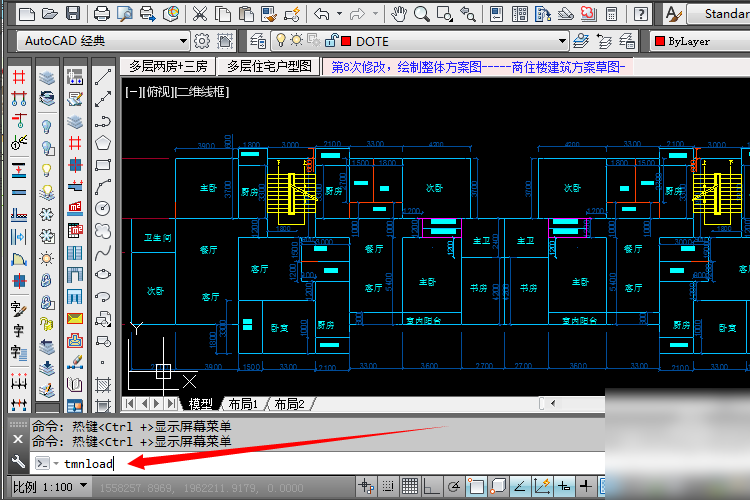Image resolution: width=750 pixels, height=500 pixels.
Task: Click the red m² area tool
Action: 75,207
